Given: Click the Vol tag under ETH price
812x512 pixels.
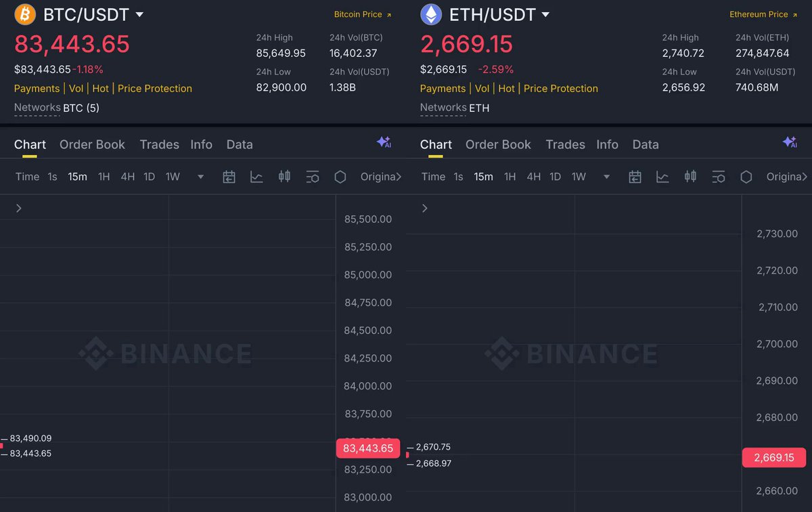Looking at the screenshot, I should click(482, 88).
